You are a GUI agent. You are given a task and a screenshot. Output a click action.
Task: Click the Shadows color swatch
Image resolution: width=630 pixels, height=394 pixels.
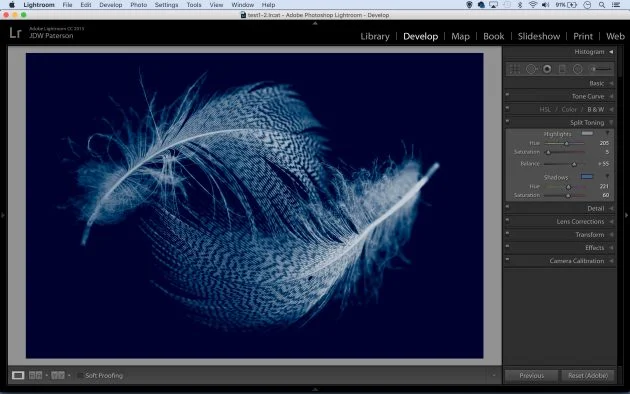coord(587,176)
